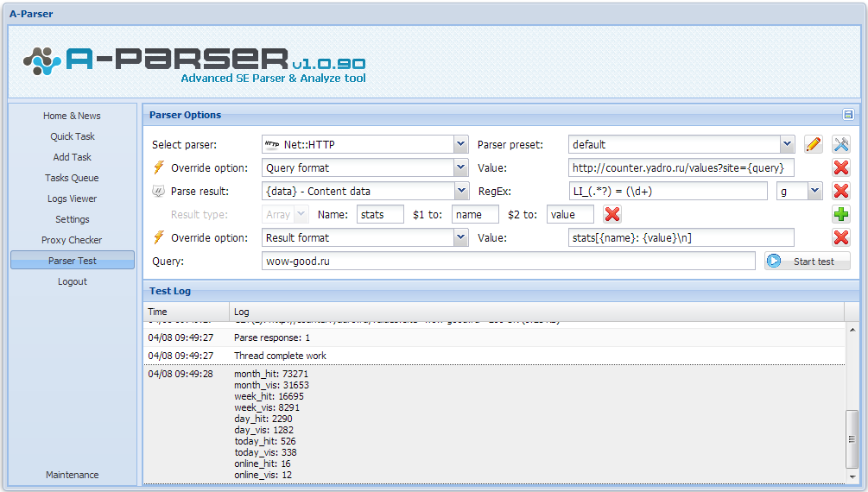Screen dimensions: 868x492
Task: Click the week_hit: 16695 result line
Action: pyautogui.click(x=269, y=396)
